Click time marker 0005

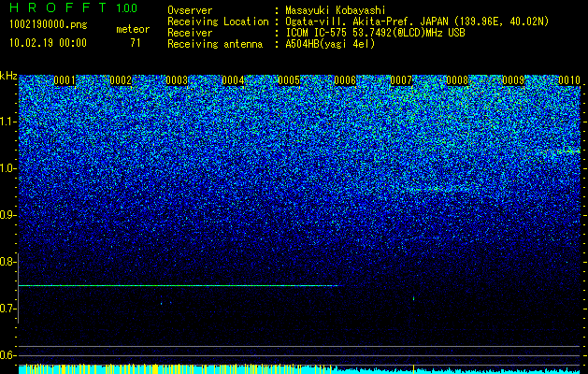pos(289,80)
